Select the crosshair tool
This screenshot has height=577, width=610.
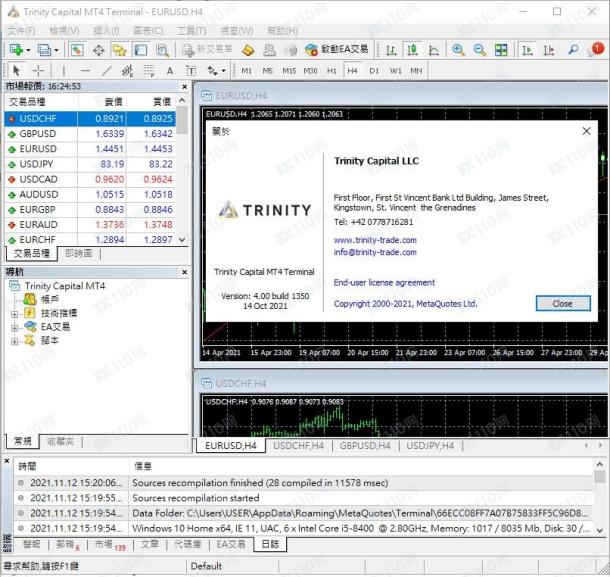[38, 70]
